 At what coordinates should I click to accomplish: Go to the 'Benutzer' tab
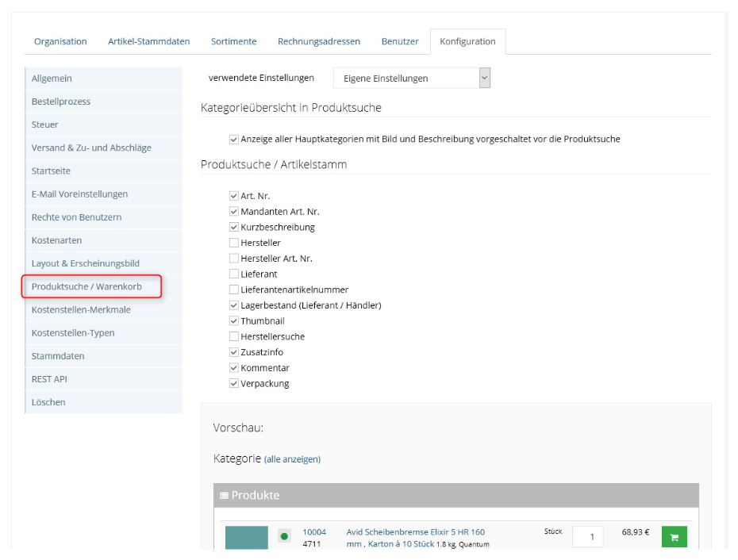point(400,41)
